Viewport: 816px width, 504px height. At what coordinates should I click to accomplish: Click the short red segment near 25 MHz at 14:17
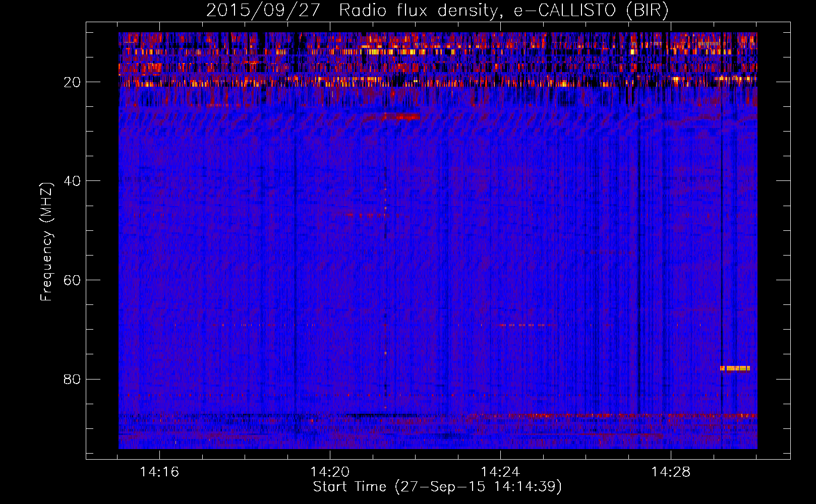(217, 105)
